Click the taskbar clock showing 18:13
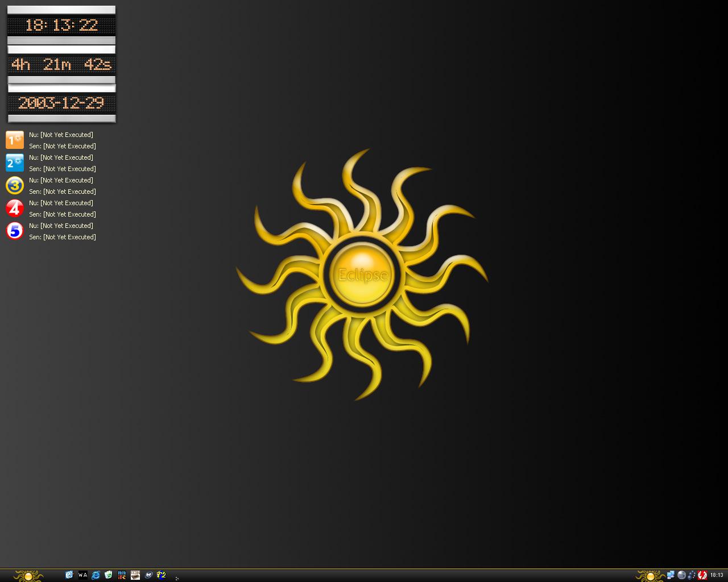728x582 pixels. click(x=717, y=575)
